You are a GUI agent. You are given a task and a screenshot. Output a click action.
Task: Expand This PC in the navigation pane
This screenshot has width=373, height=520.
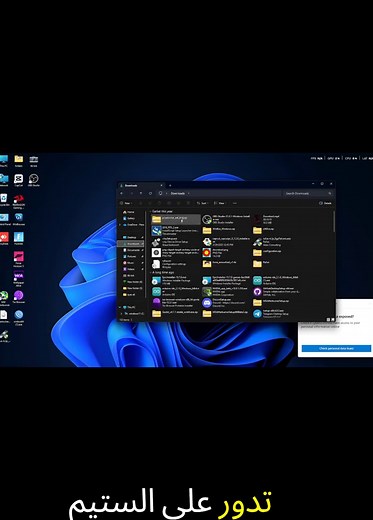point(120,307)
